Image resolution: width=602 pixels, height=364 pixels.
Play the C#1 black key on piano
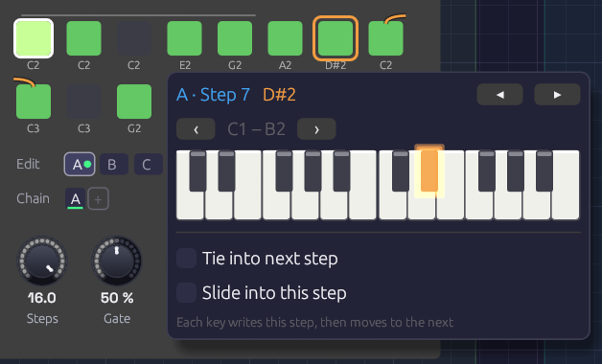click(197, 171)
